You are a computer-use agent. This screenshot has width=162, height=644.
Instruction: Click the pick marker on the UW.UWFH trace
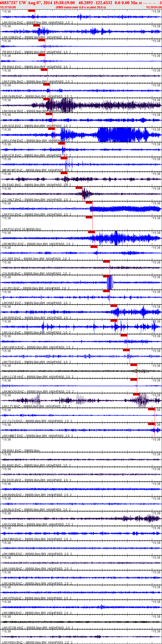(x=124, y=335)
